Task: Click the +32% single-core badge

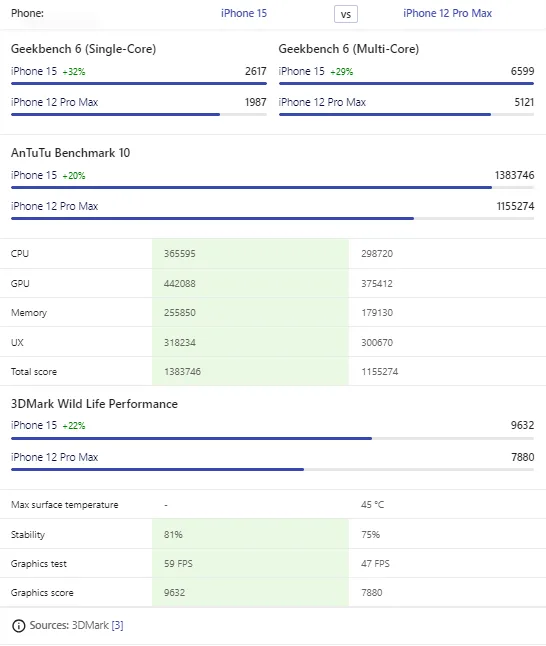Action: (74, 72)
